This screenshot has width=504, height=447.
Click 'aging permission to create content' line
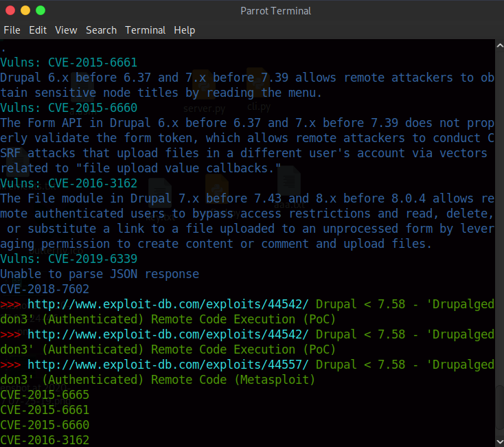click(216, 244)
